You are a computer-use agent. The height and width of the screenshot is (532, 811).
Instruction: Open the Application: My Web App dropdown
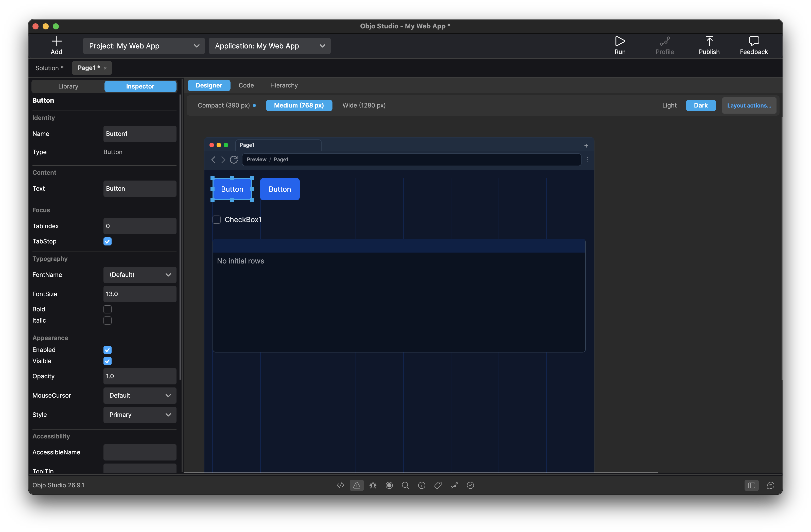coord(270,46)
